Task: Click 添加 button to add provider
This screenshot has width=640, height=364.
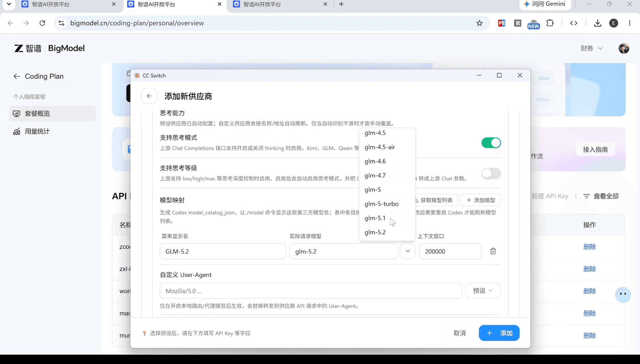Action: (499, 333)
